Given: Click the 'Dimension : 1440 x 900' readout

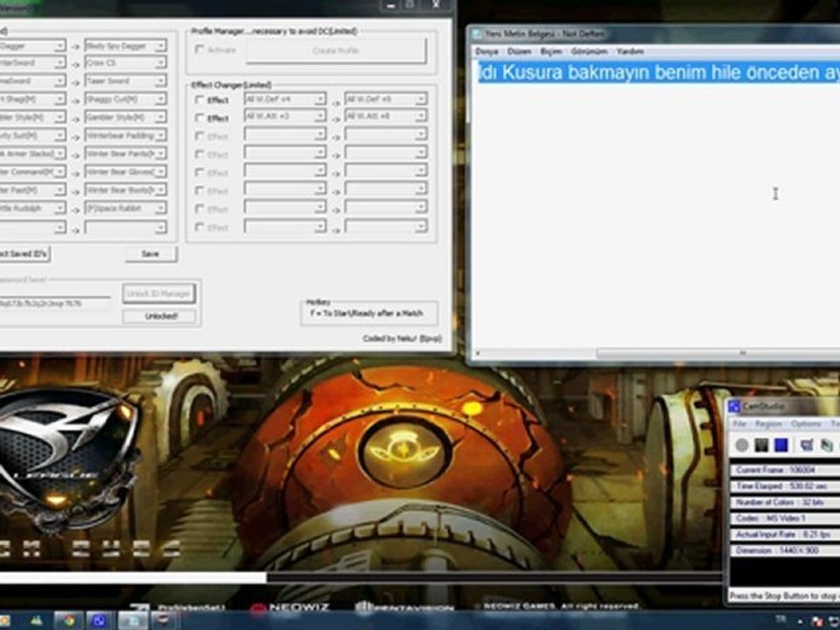Looking at the screenshot, I should coord(785,550).
